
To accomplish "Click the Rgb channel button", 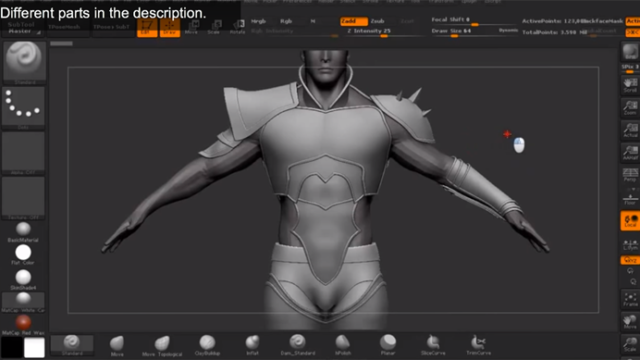I will (x=286, y=21).
